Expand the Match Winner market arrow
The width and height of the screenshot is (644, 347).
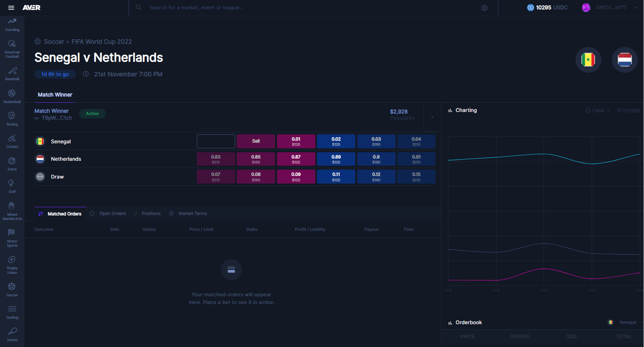tap(432, 117)
